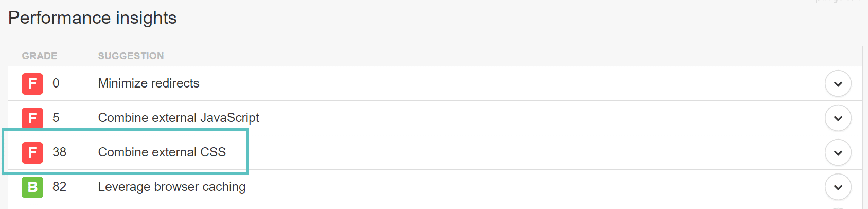
Task: Click the red F badge for Minimize redirects
Action: click(32, 83)
